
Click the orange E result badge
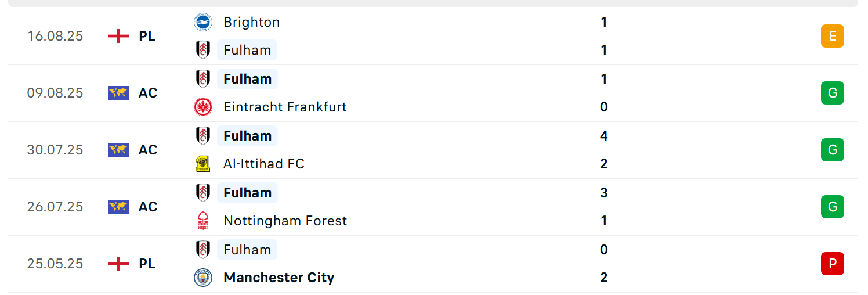(x=833, y=36)
